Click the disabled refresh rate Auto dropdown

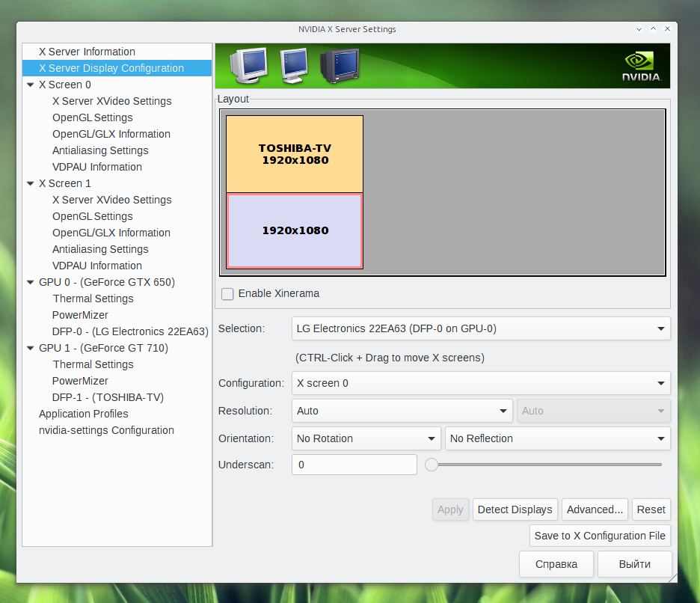click(593, 411)
